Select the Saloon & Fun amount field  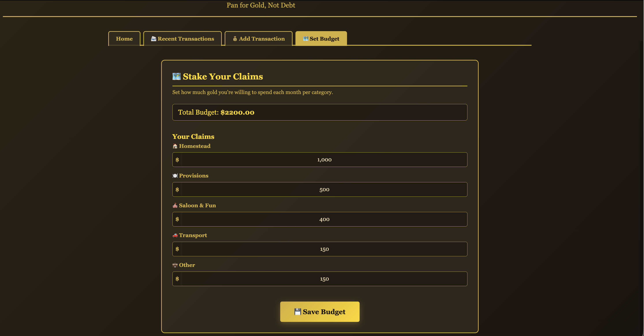pyautogui.click(x=324, y=219)
